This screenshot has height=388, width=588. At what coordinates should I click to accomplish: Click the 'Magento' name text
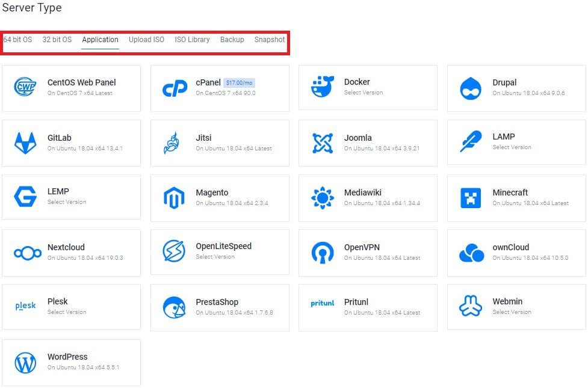point(212,192)
